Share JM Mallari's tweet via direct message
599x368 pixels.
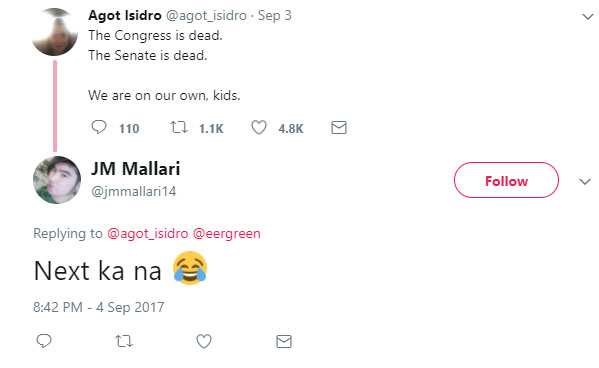coord(284,341)
